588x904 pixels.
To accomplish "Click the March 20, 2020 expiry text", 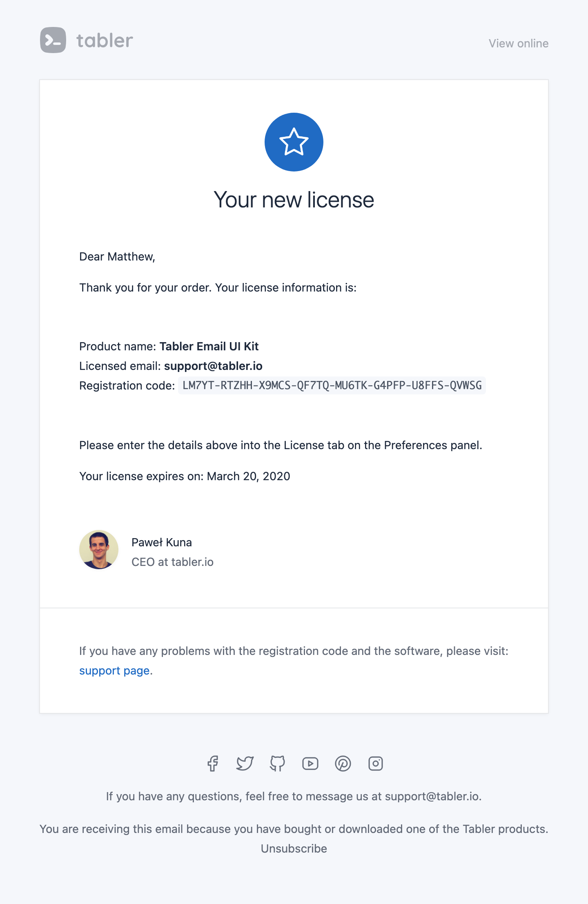I will [249, 476].
